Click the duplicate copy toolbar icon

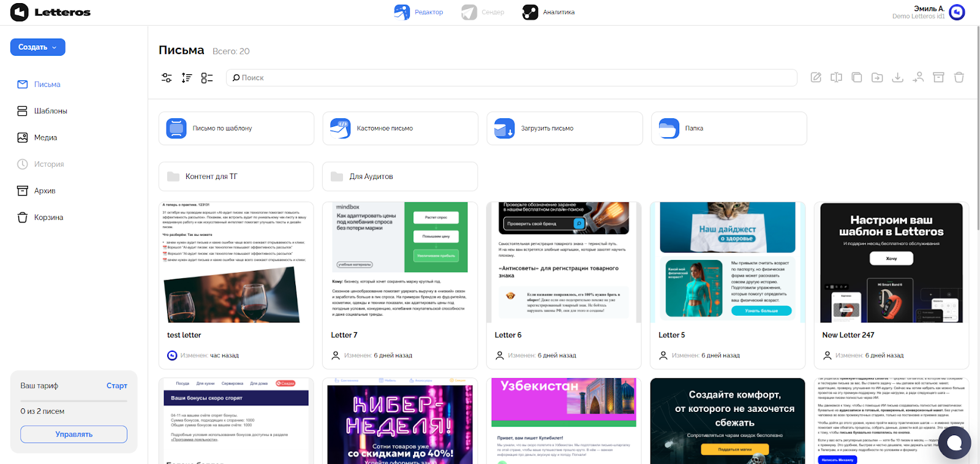(x=857, y=77)
